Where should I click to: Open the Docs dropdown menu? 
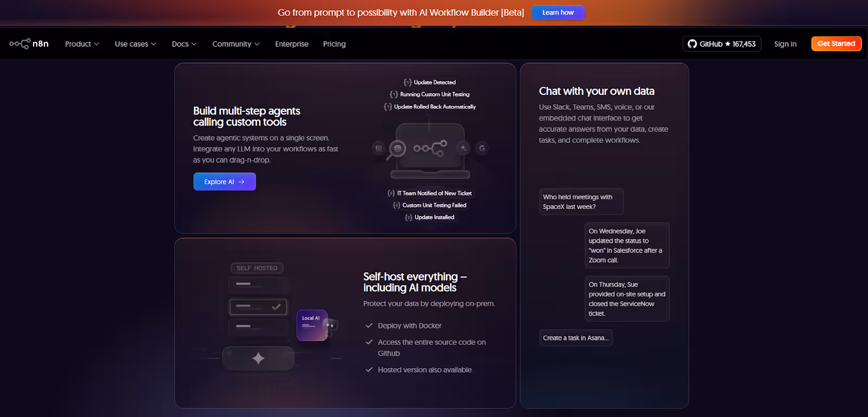pos(184,44)
